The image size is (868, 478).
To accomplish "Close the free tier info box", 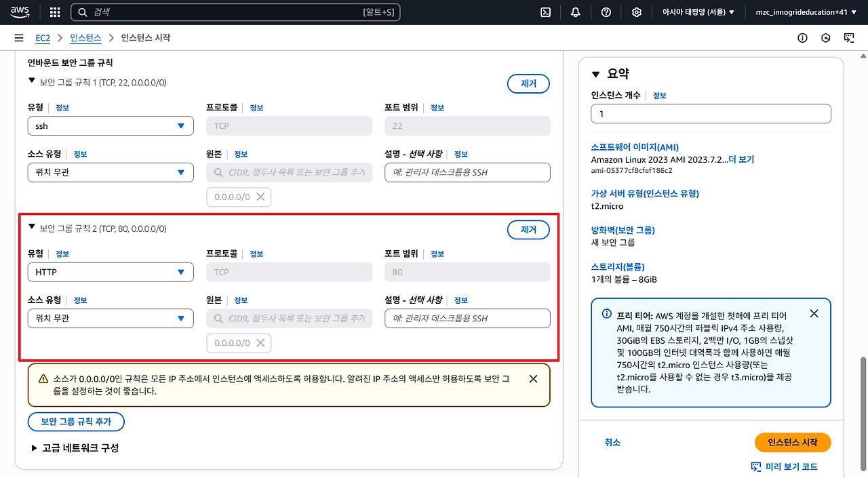I will pyautogui.click(x=814, y=313).
